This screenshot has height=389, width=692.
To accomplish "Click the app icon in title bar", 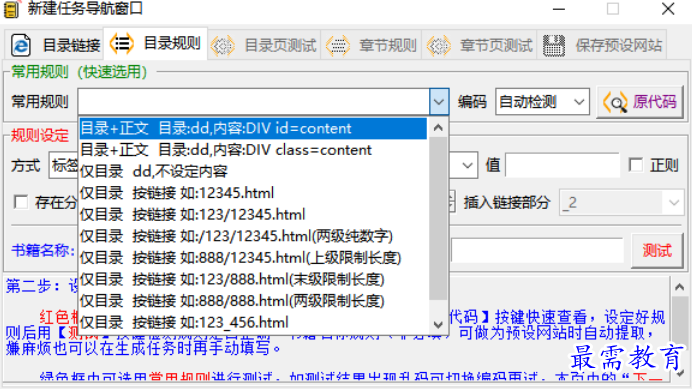I will [x=11, y=9].
